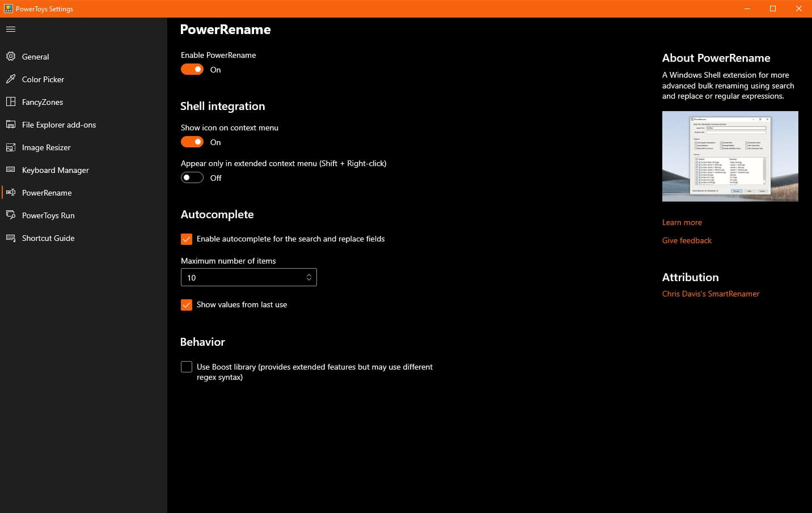This screenshot has height=513, width=812.
Task: Open the hamburger navigation menu
Action: pyautogui.click(x=10, y=29)
